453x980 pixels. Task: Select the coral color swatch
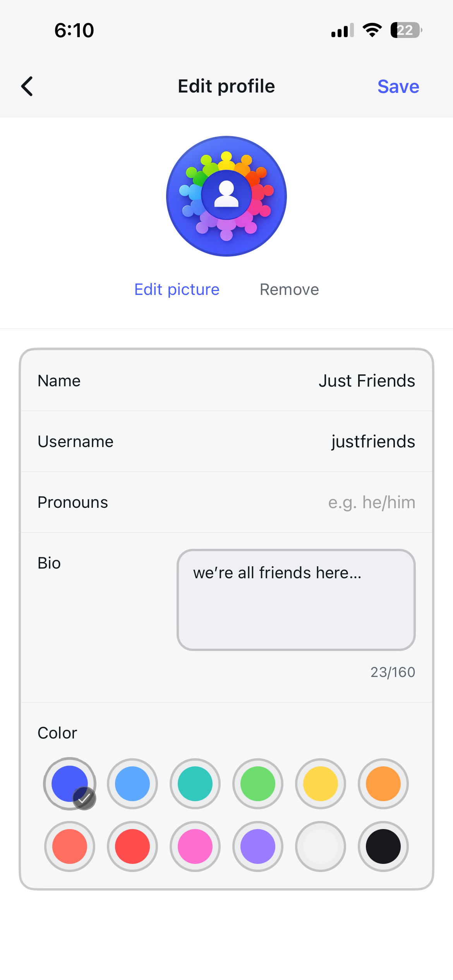click(70, 846)
